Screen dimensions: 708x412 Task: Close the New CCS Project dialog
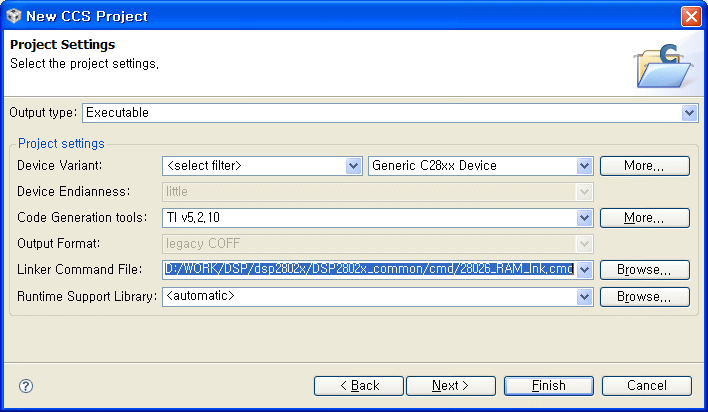(691, 16)
